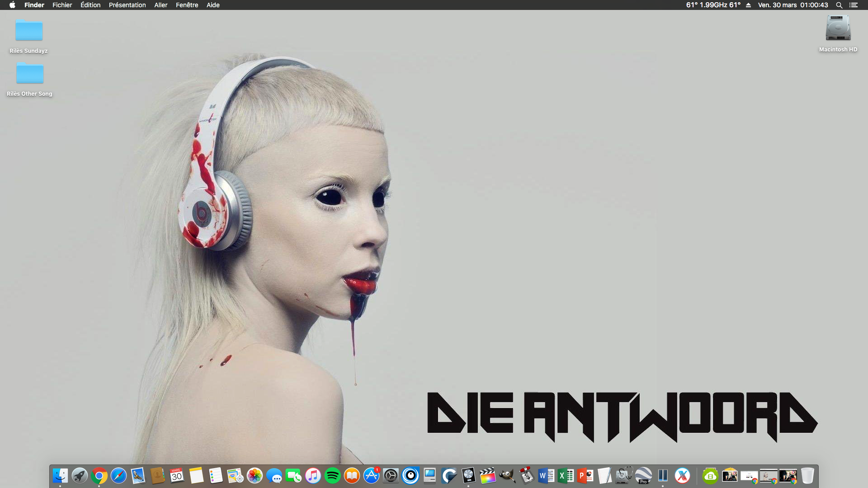Select Macintosh HD drive icon
This screenshot has height=488, width=868.
pos(838,34)
